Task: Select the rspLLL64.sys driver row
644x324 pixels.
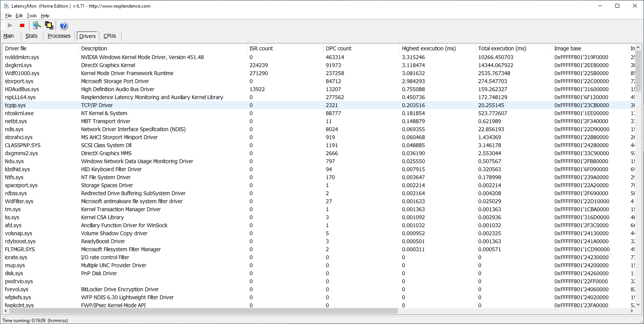Action: [x=319, y=97]
